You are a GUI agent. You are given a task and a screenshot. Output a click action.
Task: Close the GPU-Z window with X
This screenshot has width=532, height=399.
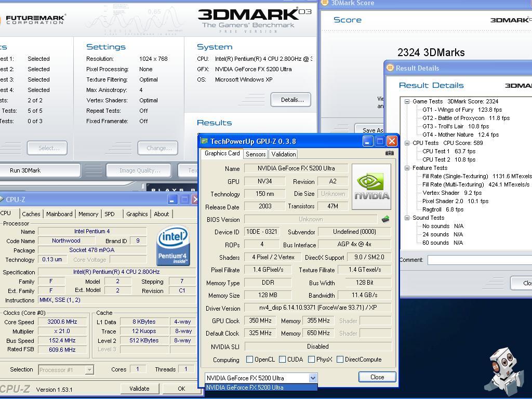[392, 141]
